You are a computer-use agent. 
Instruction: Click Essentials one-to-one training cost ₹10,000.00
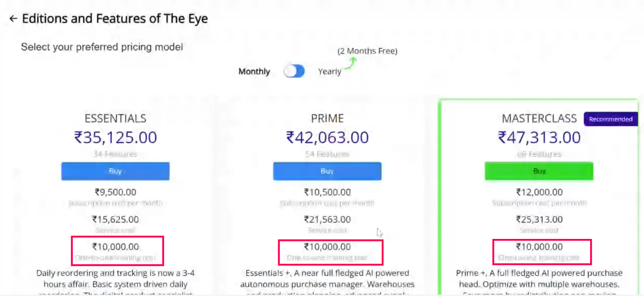point(116,247)
